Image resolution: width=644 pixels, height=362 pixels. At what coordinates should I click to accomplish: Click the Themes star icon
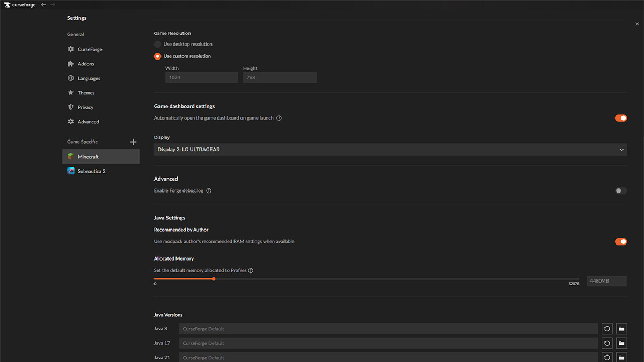pos(71,93)
